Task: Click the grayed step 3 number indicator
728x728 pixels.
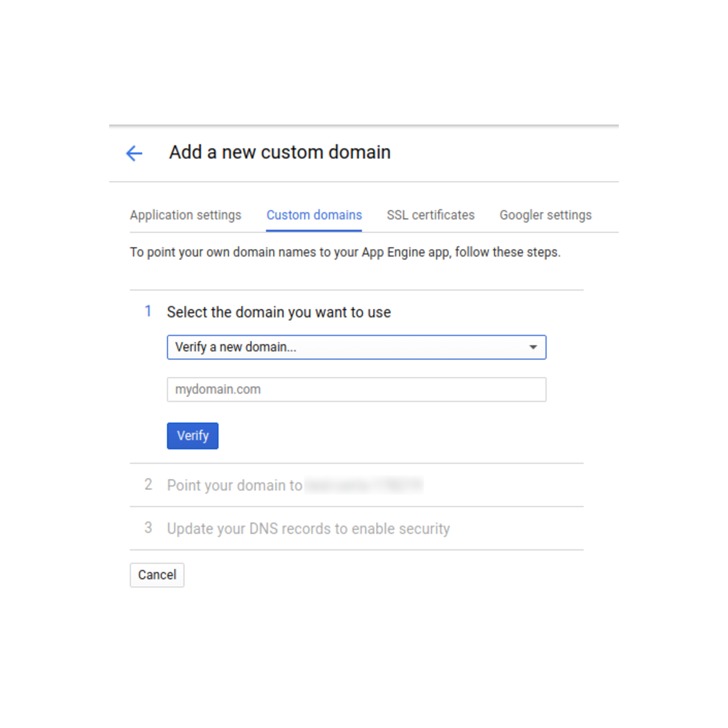Action: (x=148, y=528)
